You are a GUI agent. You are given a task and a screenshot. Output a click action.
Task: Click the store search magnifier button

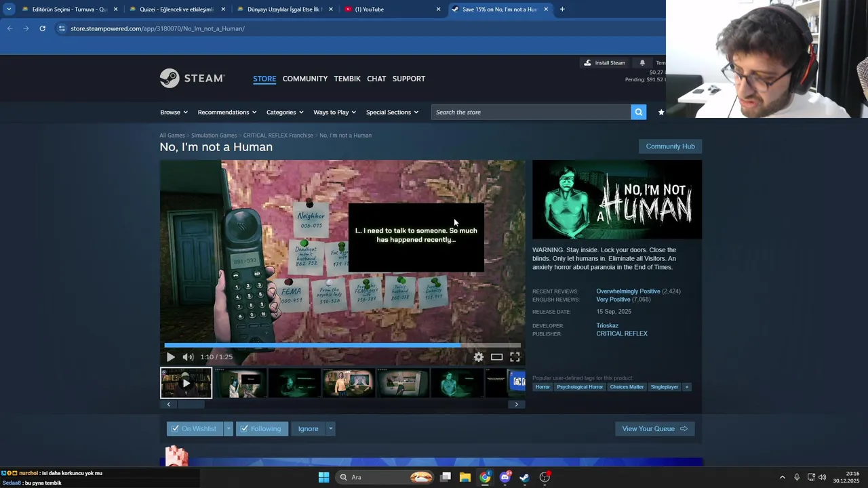pos(638,112)
